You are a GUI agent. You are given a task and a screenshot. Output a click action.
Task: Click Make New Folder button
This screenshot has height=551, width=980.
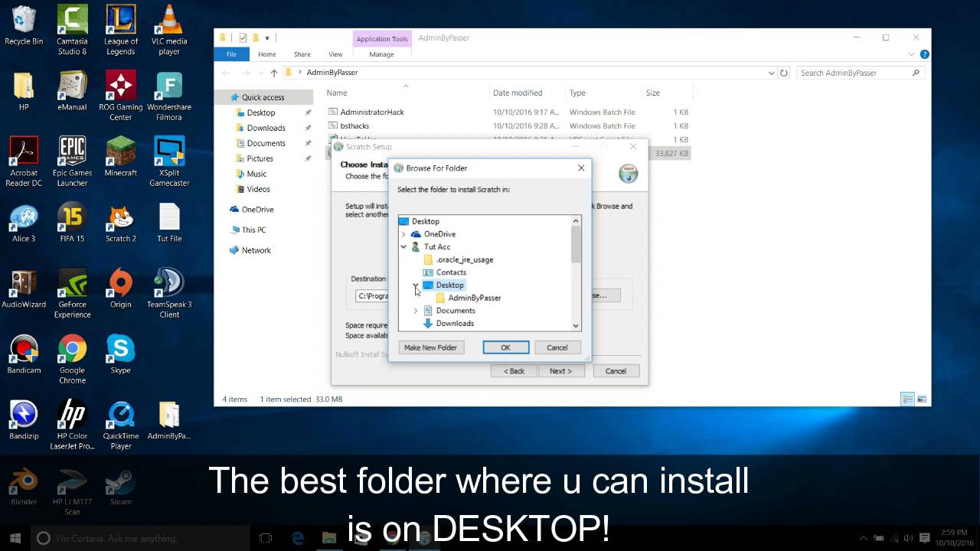(x=430, y=347)
